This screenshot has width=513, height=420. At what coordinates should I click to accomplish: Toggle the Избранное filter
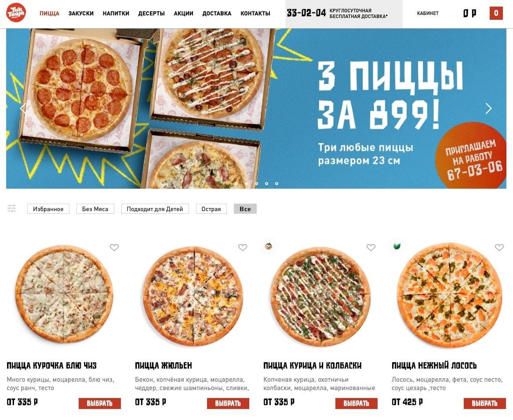(48, 209)
